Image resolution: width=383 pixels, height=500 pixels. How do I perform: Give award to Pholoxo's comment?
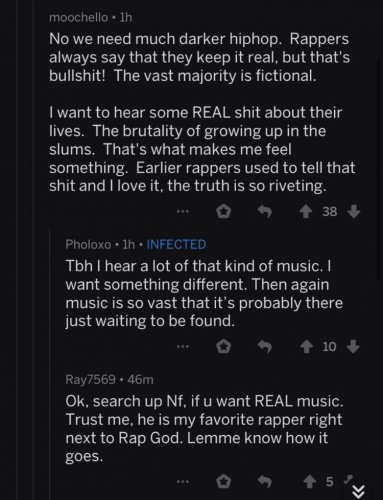click(224, 347)
